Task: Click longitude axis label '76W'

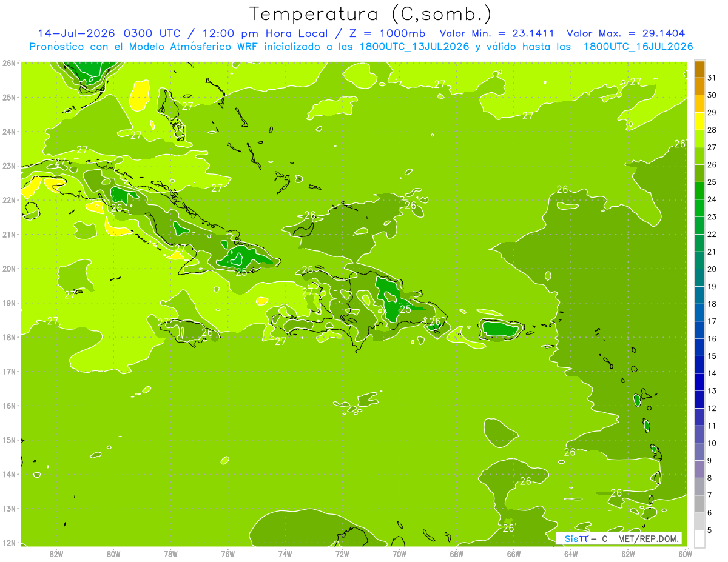Action: (x=227, y=554)
